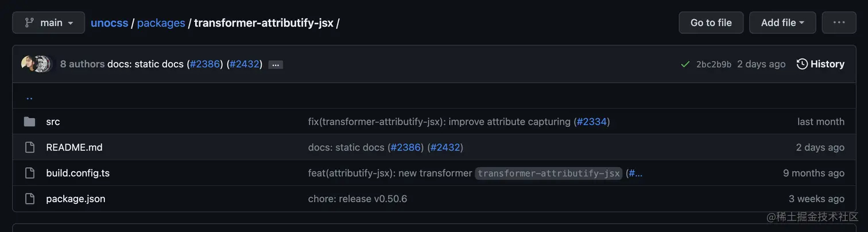Click the build.config.ts file icon
The height and width of the screenshot is (232, 868).
(x=30, y=173)
